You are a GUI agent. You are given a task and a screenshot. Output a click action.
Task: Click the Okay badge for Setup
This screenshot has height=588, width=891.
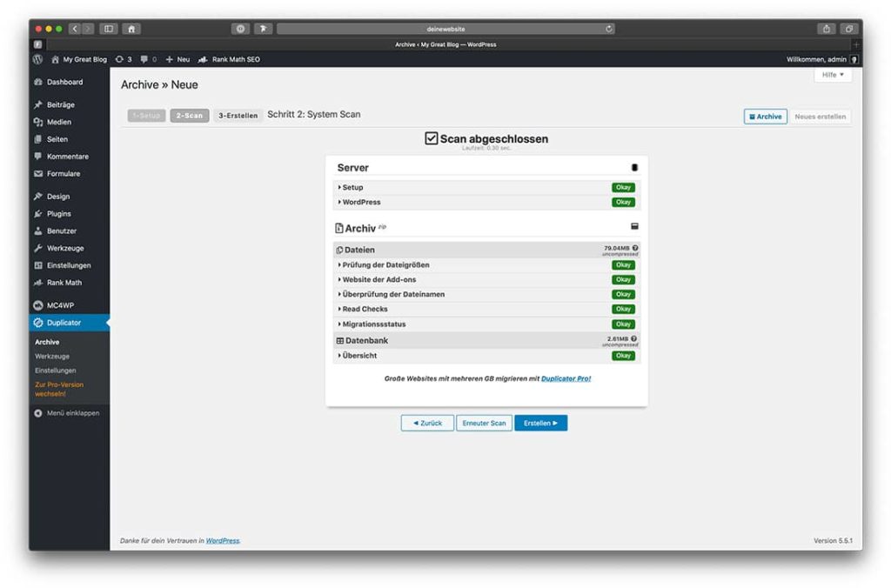623,188
